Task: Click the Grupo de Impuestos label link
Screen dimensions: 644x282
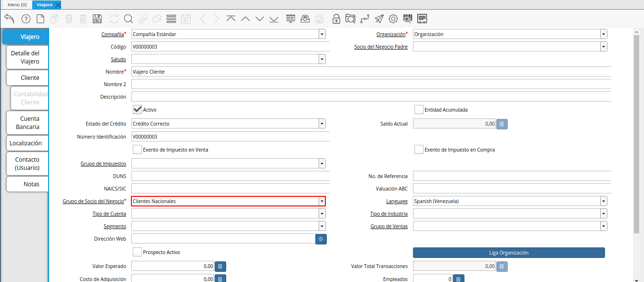Action: point(103,164)
